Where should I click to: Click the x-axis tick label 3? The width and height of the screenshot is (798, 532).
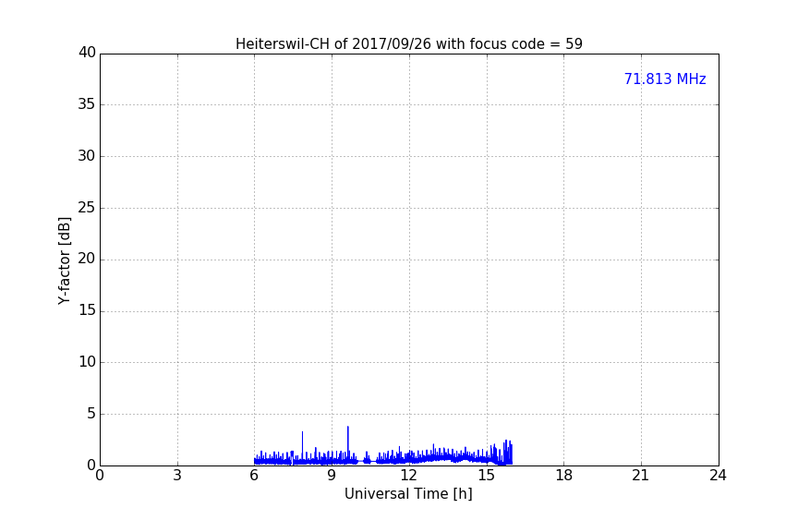(x=177, y=476)
